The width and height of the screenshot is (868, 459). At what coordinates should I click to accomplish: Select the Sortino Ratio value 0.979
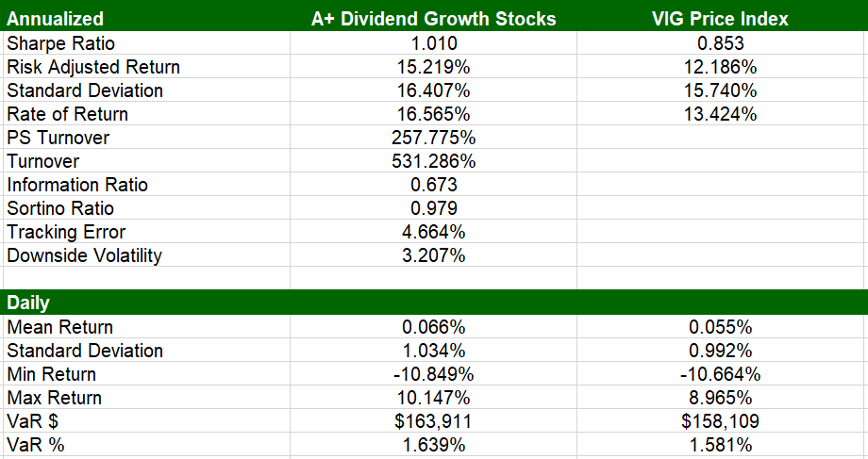click(x=434, y=208)
